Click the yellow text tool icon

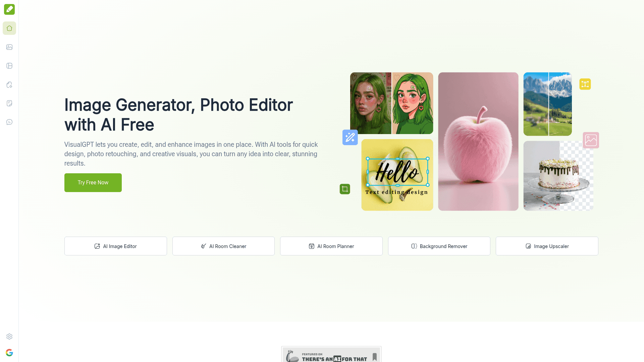pos(585,84)
